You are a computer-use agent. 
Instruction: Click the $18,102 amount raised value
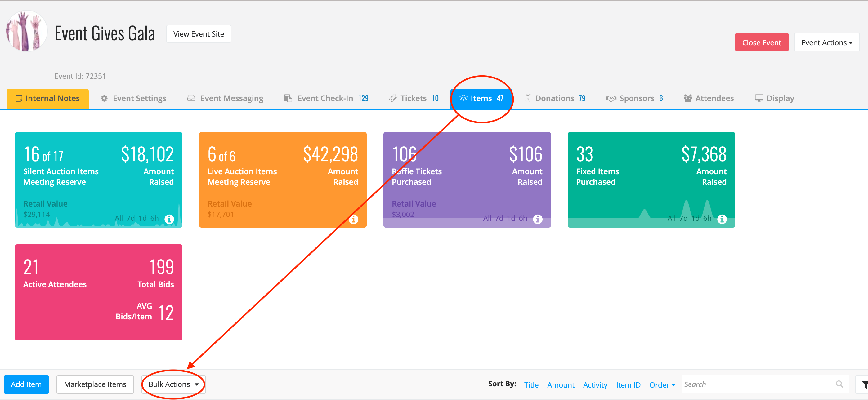147,154
